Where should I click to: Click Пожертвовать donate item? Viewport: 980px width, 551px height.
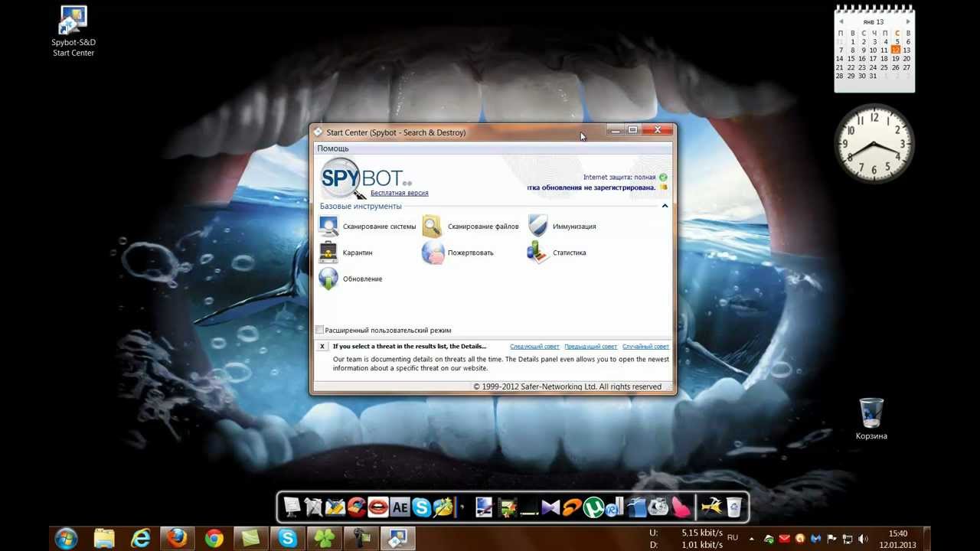pyautogui.click(x=458, y=253)
